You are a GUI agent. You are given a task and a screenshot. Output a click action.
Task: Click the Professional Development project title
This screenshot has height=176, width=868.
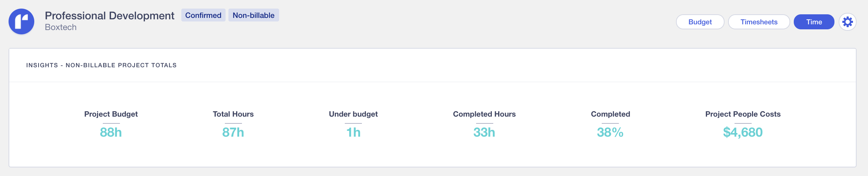click(110, 16)
